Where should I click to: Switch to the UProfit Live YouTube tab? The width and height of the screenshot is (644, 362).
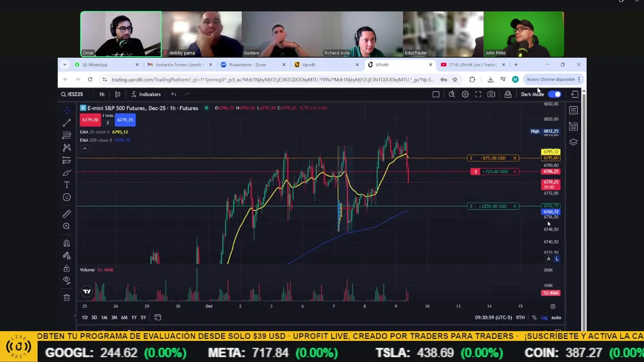point(472,64)
